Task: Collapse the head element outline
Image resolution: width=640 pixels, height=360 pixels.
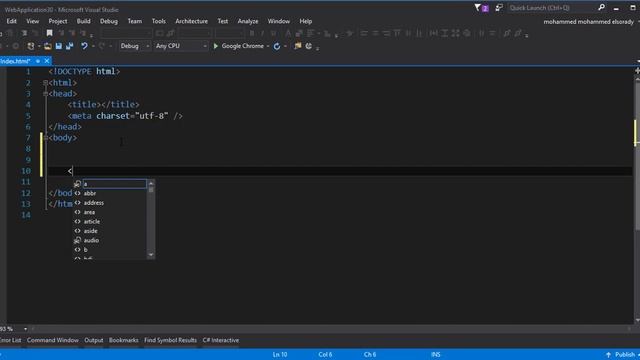Action: pos(45,93)
